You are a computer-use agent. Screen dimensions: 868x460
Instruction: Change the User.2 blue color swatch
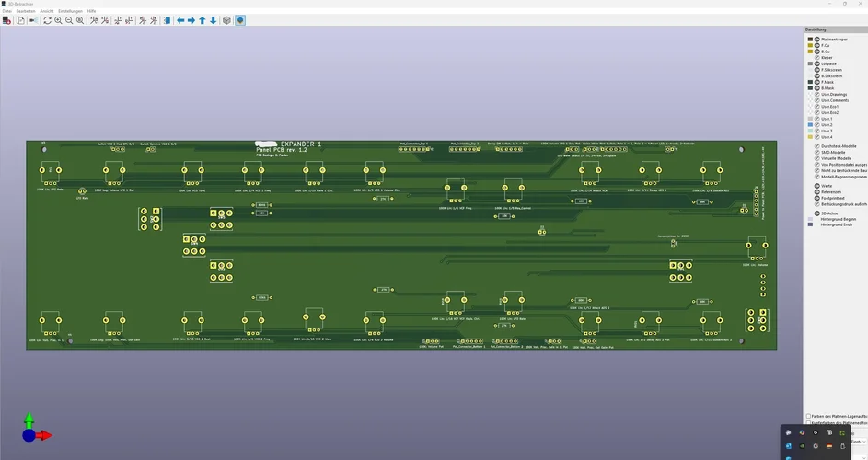tap(810, 124)
